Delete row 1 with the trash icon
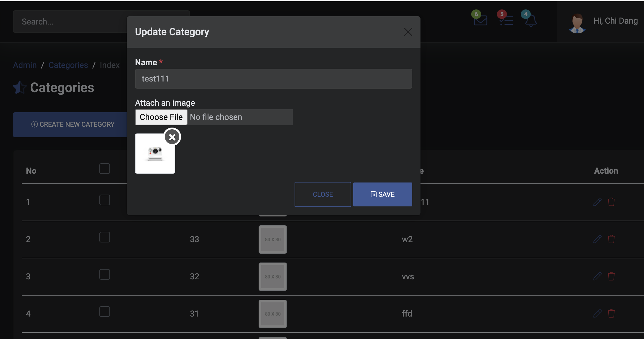 pos(611,202)
